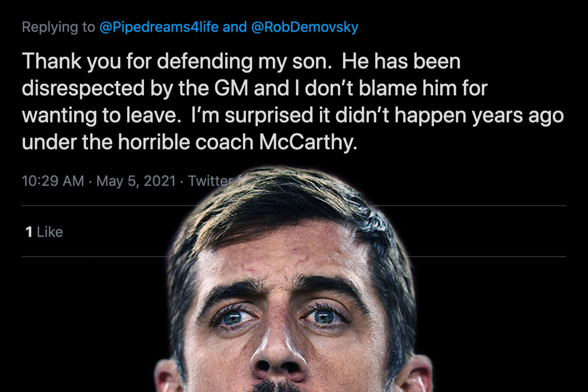Click the divider line above '1 Like'
Viewport: 588px width, 392px height.
click(x=98, y=206)
